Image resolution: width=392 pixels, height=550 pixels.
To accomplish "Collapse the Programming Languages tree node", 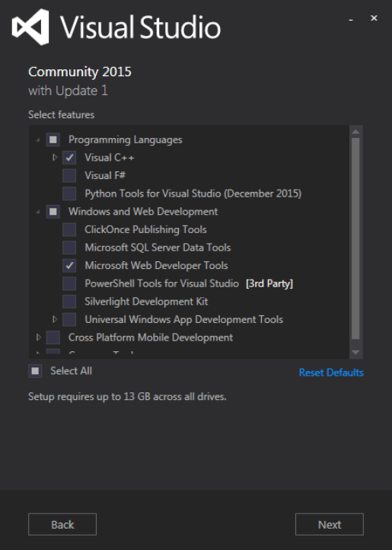I will 38,140.
